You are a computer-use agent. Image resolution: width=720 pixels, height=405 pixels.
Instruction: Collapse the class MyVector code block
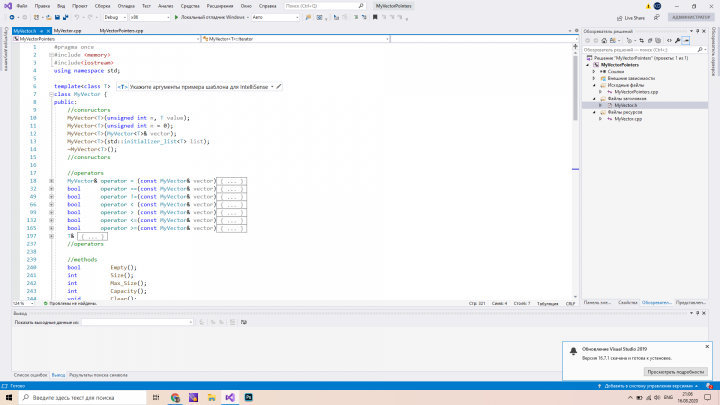(x=51, y=94)
